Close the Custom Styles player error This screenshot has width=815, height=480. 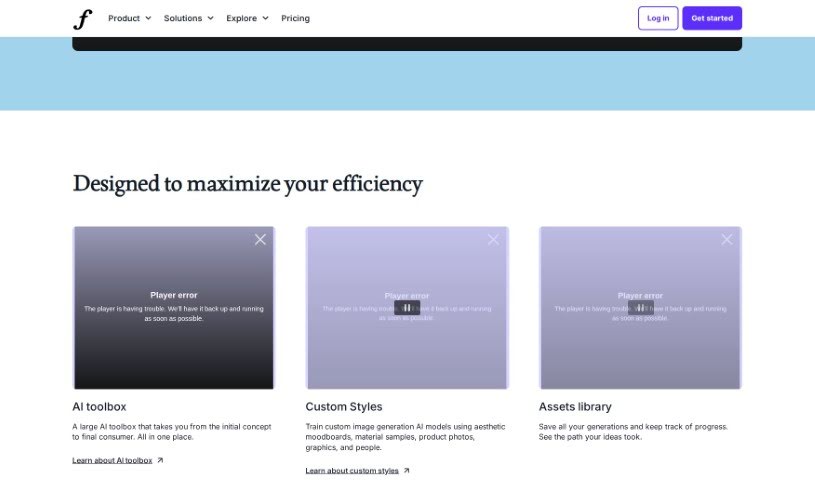coord(493,239)
